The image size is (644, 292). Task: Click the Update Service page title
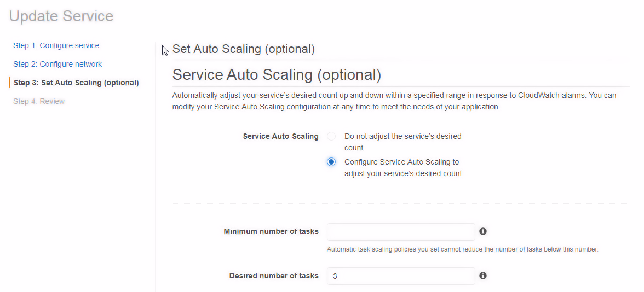[x=61, y=16]
